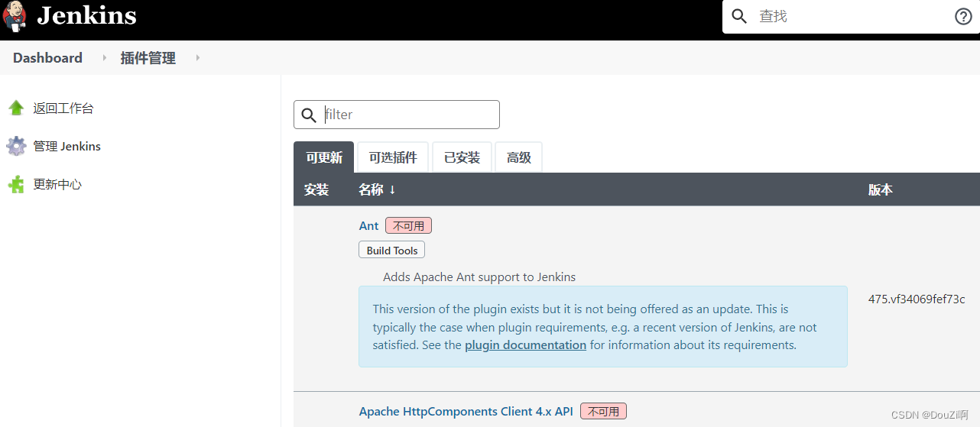This screenshot has height=427, width=980.
Task: Open 插件管理 breadcrumb link
Action: (x=148, y=58)
